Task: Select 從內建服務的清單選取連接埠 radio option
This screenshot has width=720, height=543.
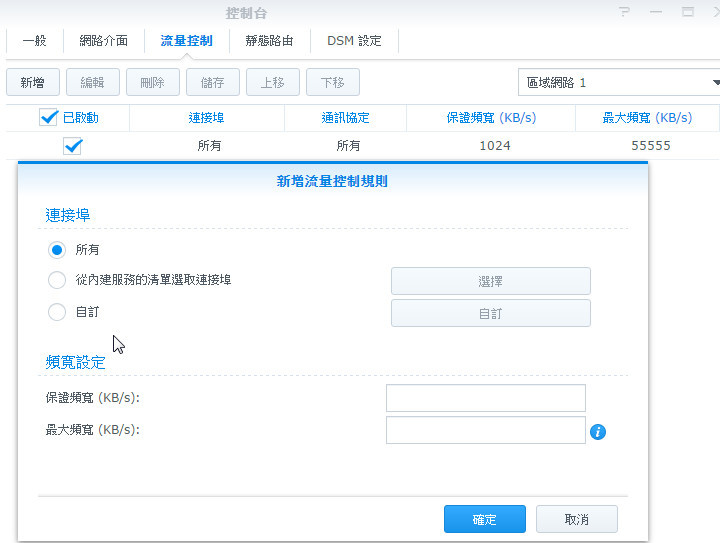Action: point(57,280)
